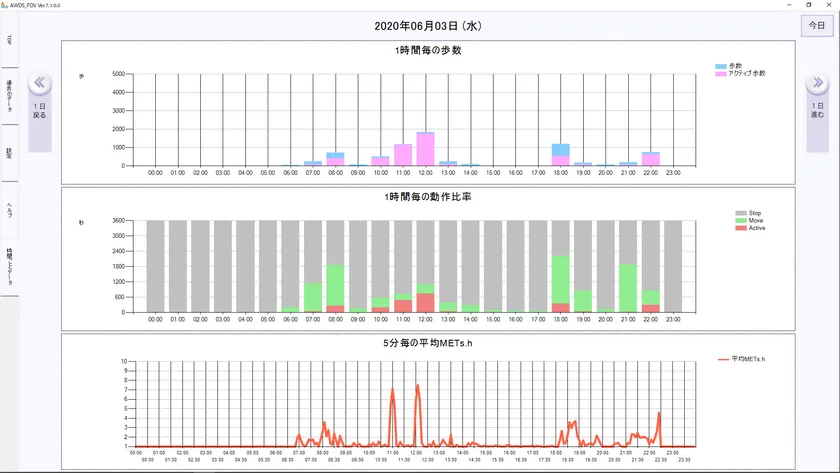Click the green 19:00 Move segment in the ratio chart
840x473 pixels.
click(x=583, y=301)
